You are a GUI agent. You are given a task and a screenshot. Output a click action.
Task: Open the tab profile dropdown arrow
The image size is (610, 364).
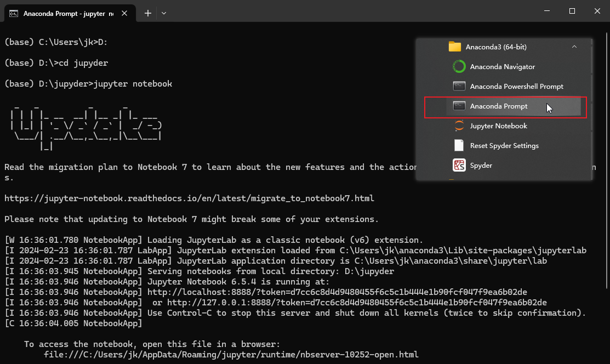point(164,13)
